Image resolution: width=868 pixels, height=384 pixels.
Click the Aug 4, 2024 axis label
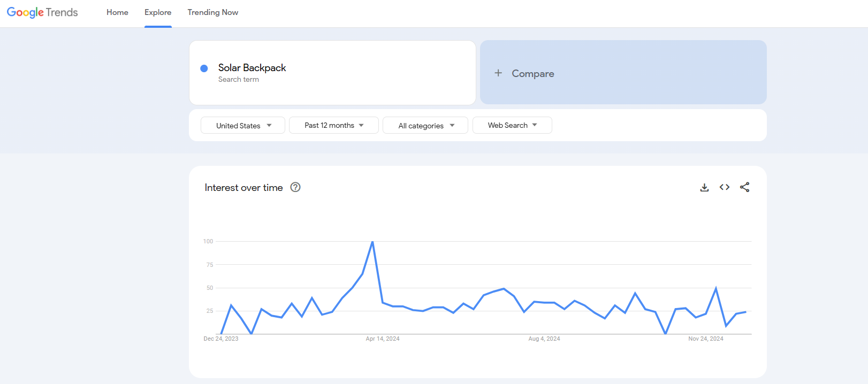[x=544, y=339]
